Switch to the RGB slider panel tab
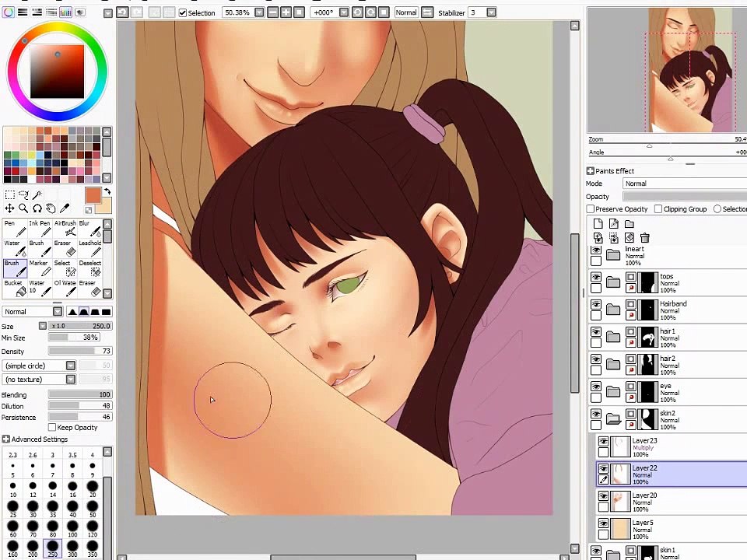This screenshot has height=560, width=747. [x=23, y=12]
